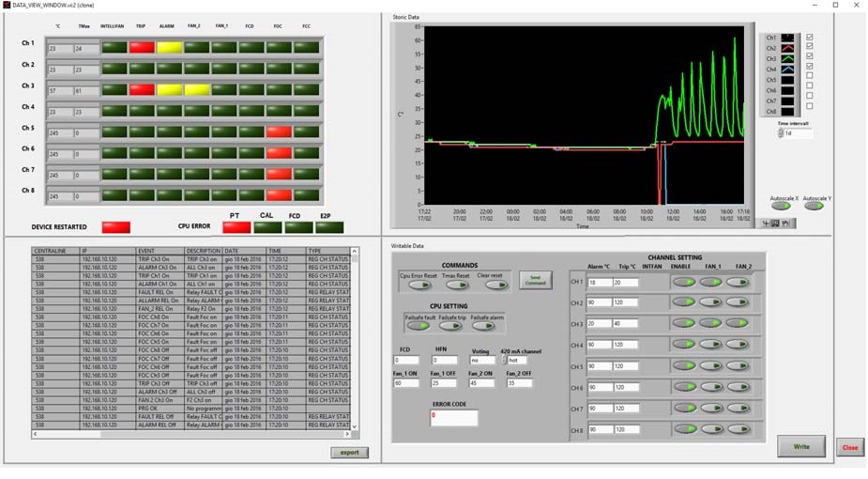
Task: Select the graph zoom tool
Action: click(x=775, y=224)
